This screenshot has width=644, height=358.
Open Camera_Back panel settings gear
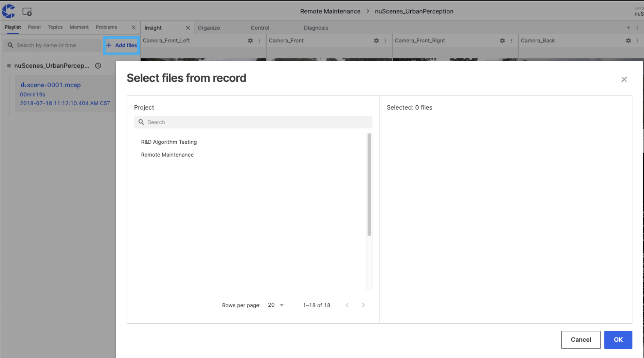click(x=628, y=40)
